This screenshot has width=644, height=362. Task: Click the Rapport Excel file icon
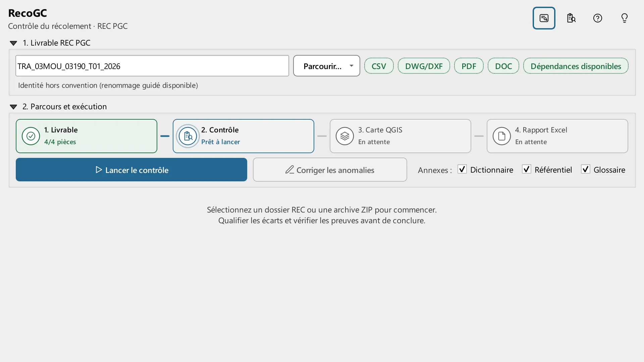point(501,136)
